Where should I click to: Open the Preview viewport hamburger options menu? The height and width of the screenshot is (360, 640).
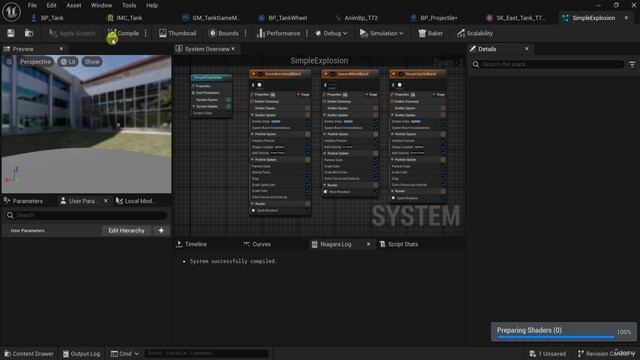[9, 62]
